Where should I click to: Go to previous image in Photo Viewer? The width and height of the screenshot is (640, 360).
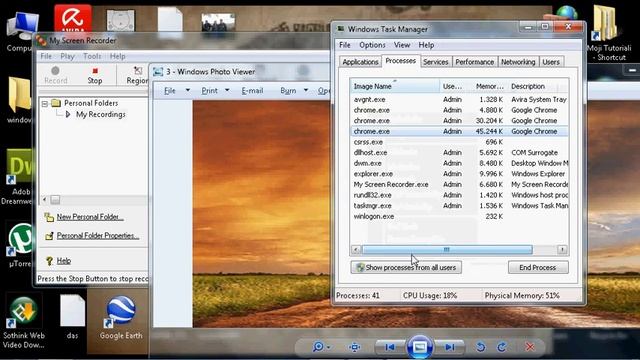pyautogui.click(x=390, y=347)
